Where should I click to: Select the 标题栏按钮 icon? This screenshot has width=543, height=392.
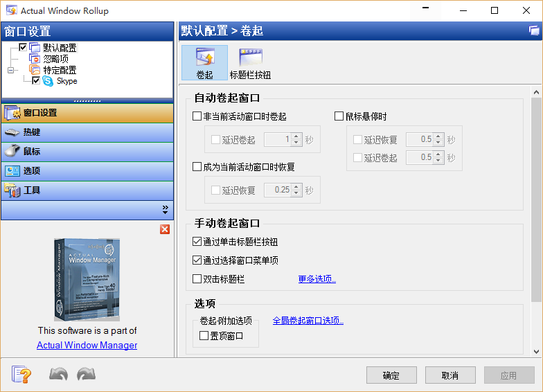coord(250,58)
